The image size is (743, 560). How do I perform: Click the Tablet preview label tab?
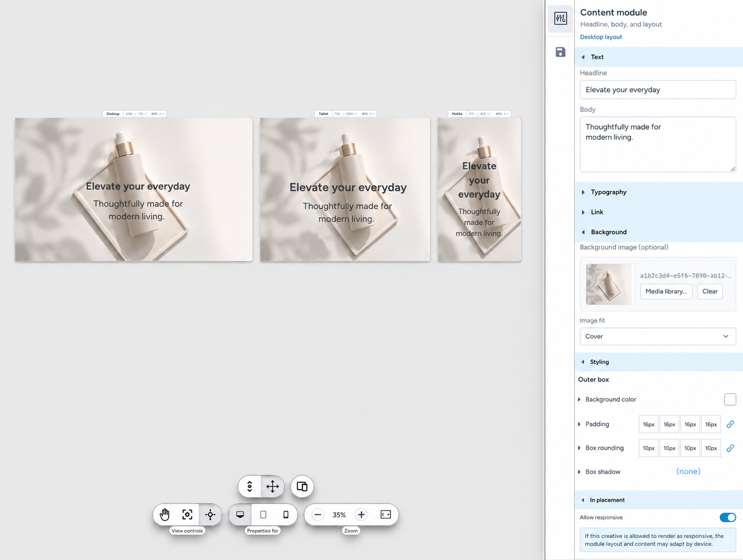(x=323, y=114)
